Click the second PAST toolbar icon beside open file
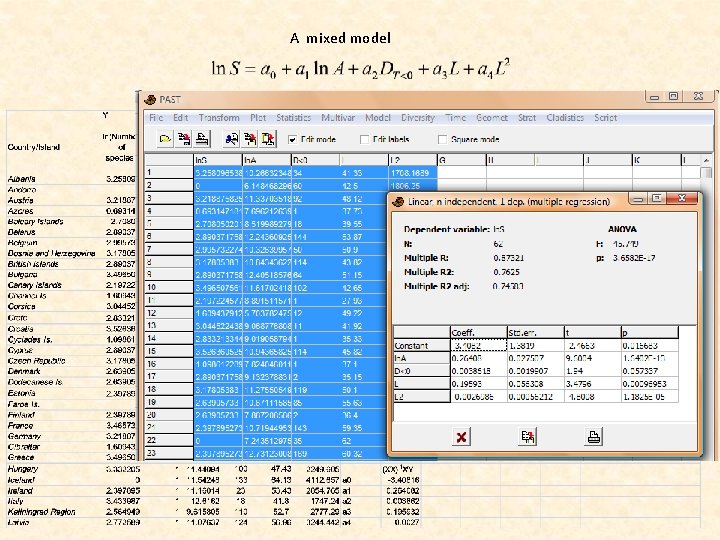 pyautogui.click(x=184, y=139)
